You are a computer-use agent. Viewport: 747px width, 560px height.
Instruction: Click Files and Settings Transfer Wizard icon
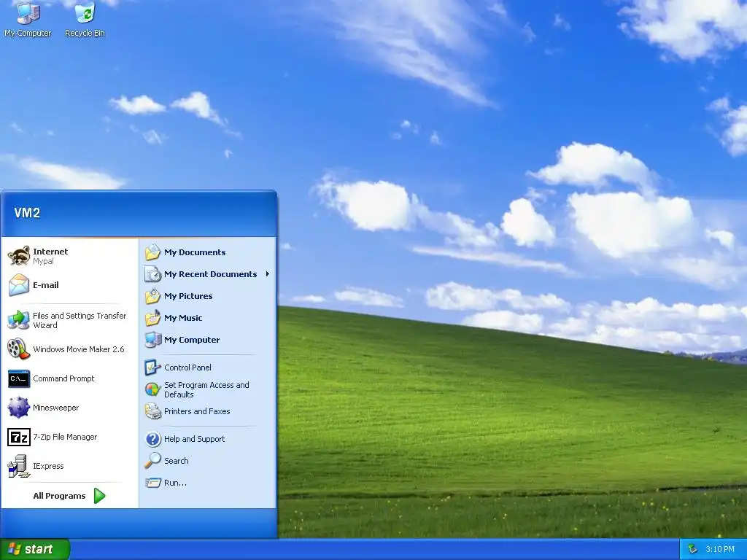pos(18,320)
